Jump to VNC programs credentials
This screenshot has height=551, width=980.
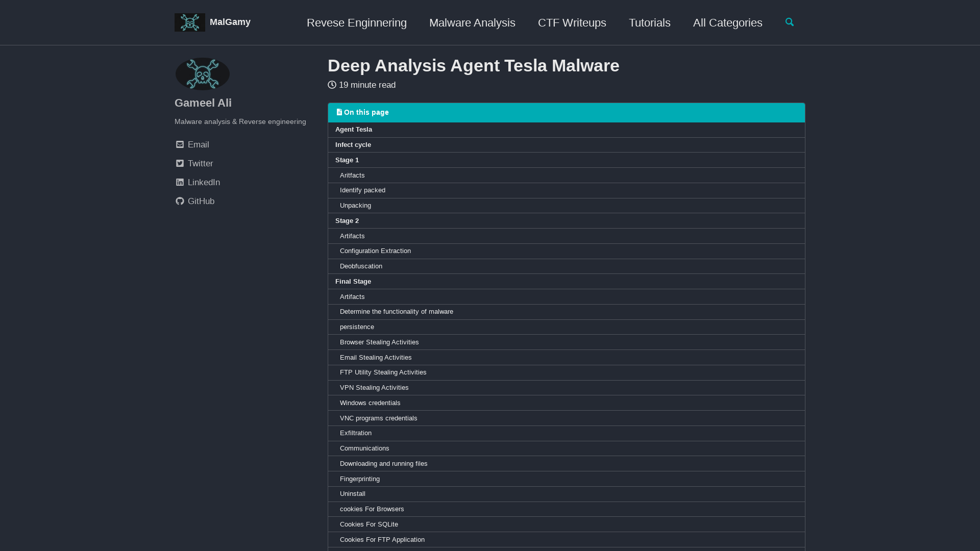[x=567, y=418]
